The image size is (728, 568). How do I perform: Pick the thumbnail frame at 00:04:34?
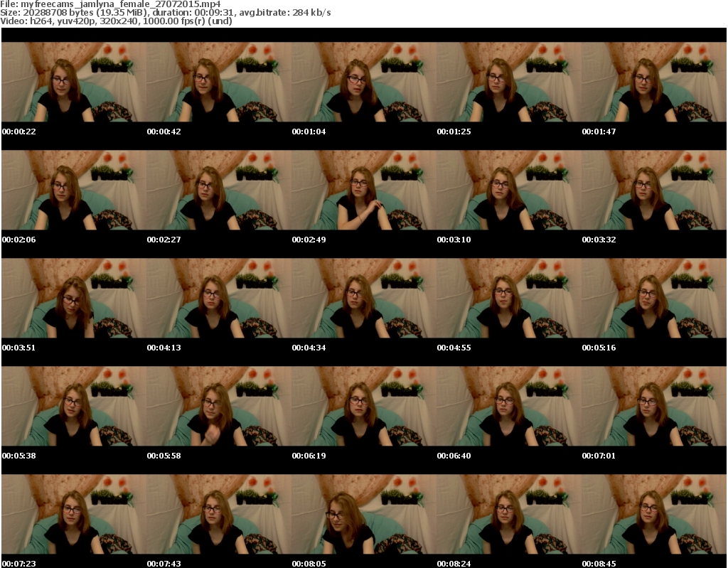[364, 298]
